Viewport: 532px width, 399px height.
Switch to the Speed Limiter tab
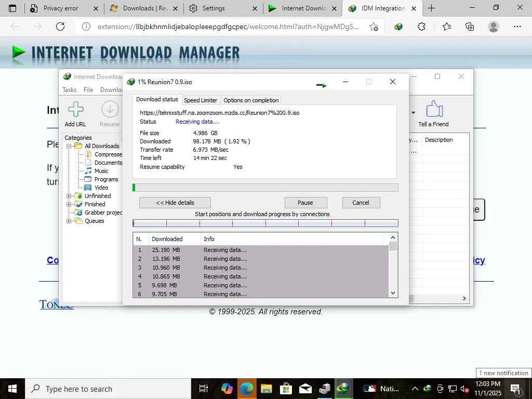coord(201,100)
